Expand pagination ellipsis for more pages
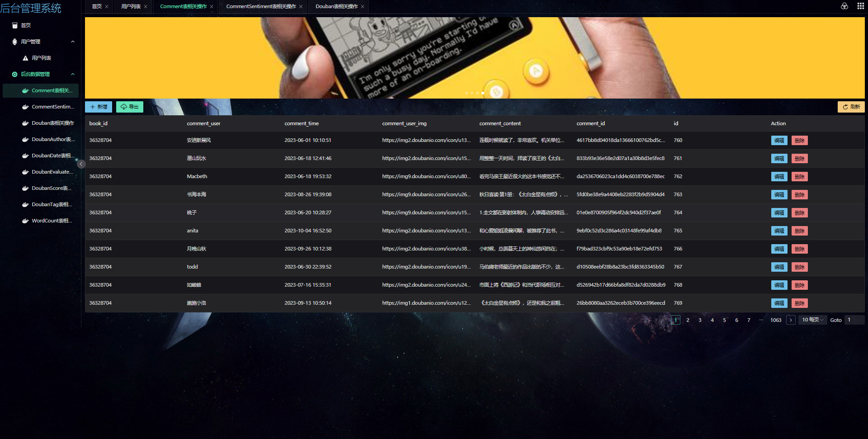868x439 pixels. pyautogui.click(x=761, y=320)
